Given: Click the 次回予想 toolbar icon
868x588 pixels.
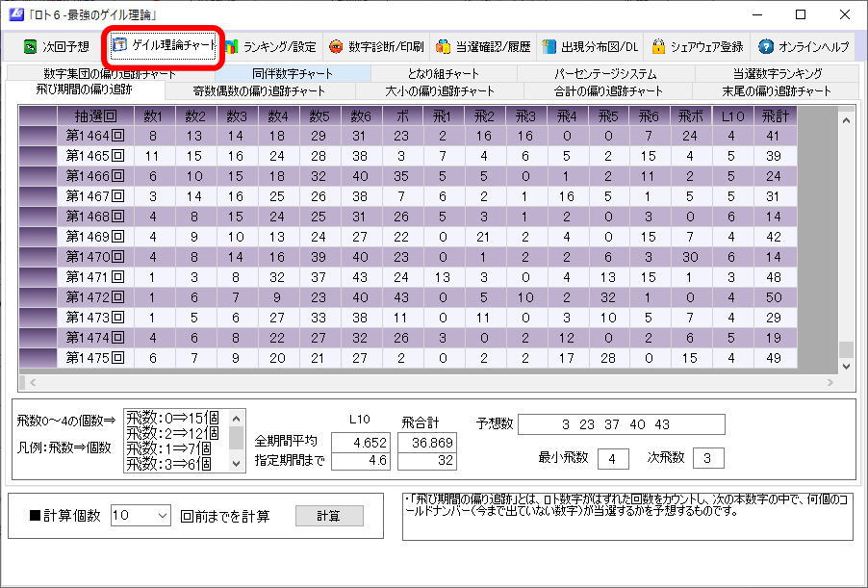Looking at the screenshot, I should [31, 46].
